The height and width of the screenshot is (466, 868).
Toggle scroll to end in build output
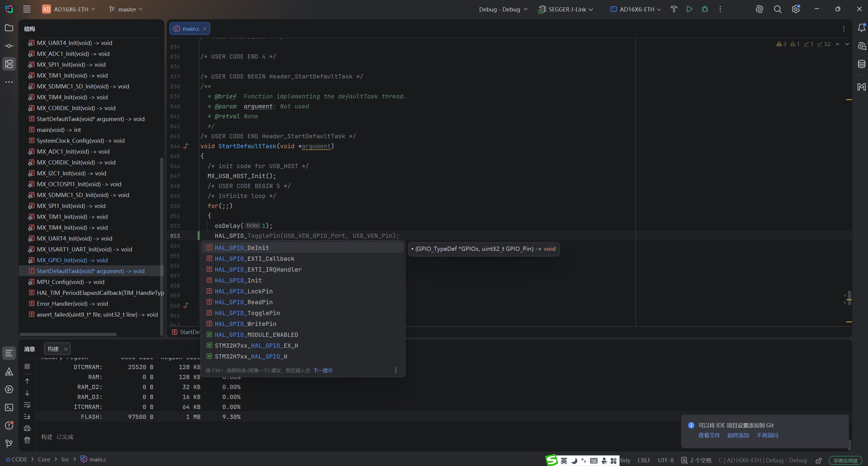27,417
